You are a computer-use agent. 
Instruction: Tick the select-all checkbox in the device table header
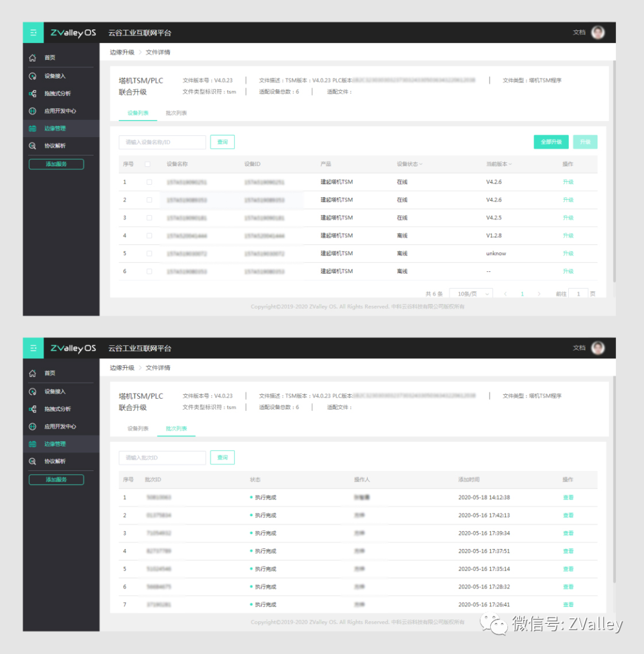[147, 164]
